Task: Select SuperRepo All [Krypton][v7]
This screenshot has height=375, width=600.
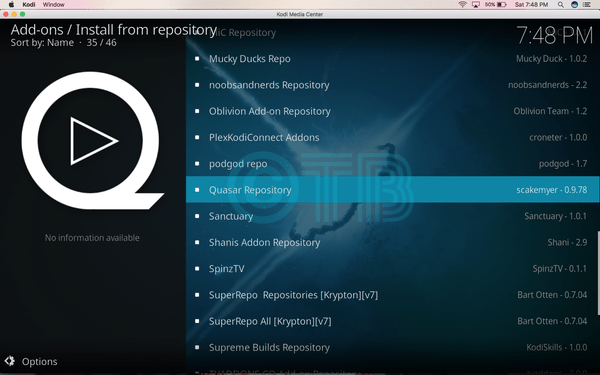Action: tap(393, 321)
